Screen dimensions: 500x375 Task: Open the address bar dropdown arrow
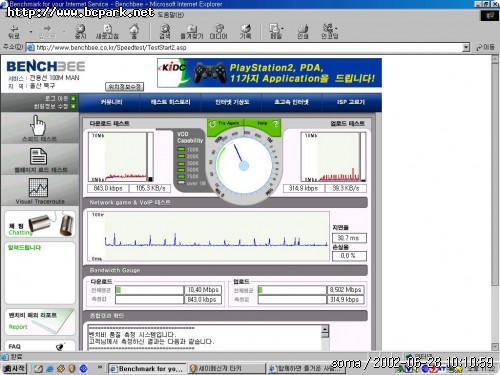tap(466, 47)
